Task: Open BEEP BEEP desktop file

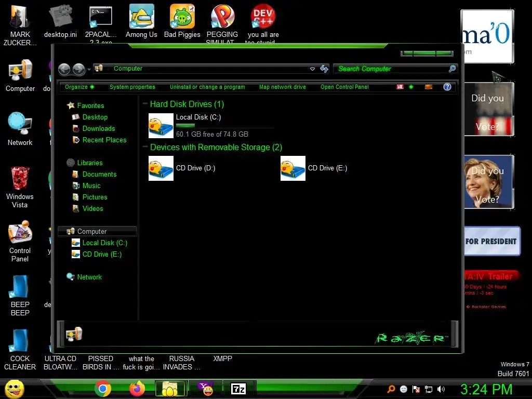Action: click(20, 295)
